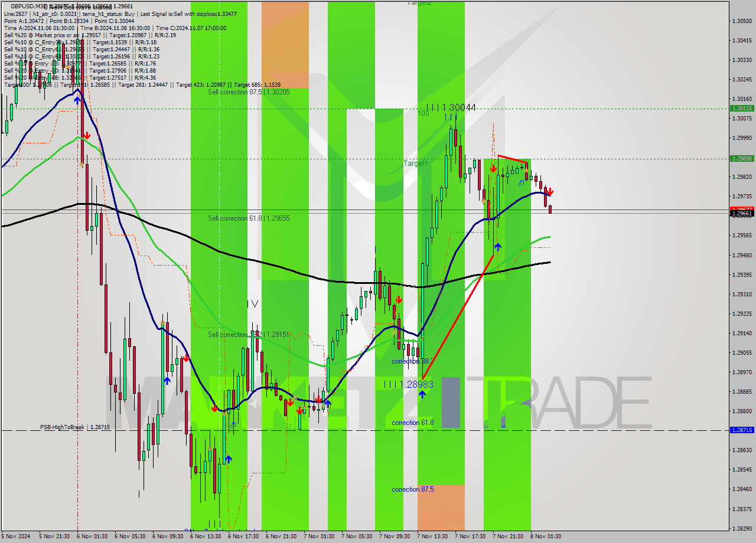Click the green 1.30115 price tag
756x543 pixels.
click(741, 109)
